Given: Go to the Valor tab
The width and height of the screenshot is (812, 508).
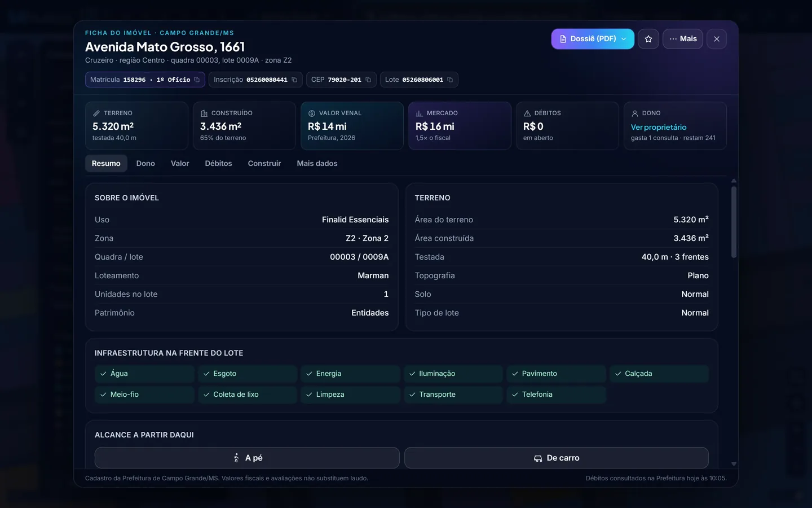Looking at the screenshot, I should pyautogui.click(x=180, y=163).
